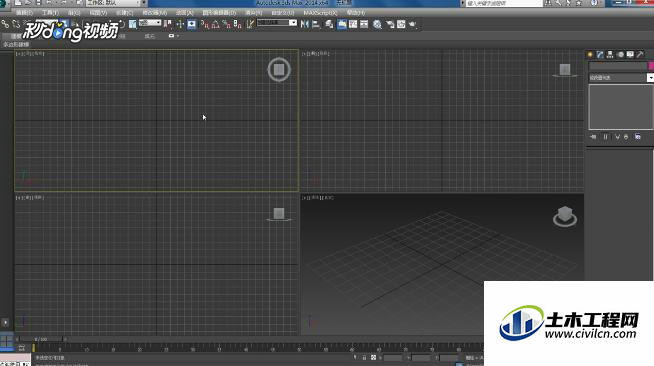Click the InfoCenter search field
654x366 pixels.
[504, 3]
